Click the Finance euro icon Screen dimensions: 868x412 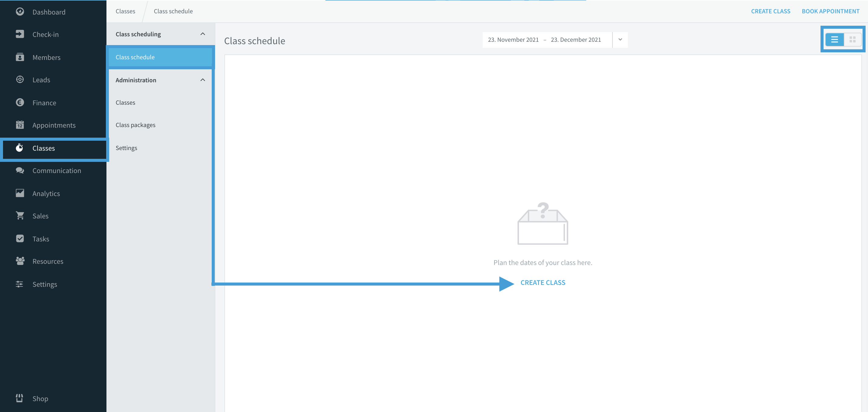pyautogui.click(x=20, y=103)
